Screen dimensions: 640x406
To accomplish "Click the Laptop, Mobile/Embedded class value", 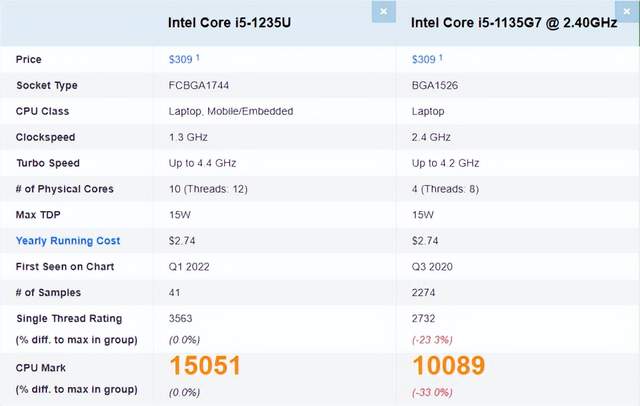I will pyautogui.click(x=231, y=111).
